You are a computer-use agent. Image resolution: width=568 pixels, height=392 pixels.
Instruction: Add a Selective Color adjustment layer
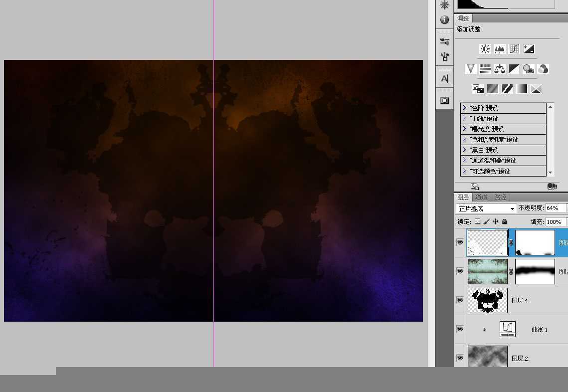point(536,89)
